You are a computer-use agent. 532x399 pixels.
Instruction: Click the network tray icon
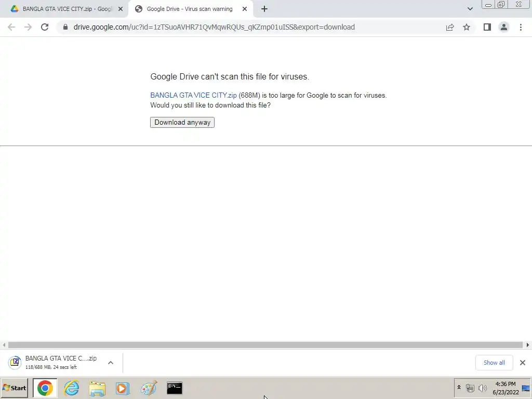470,388
